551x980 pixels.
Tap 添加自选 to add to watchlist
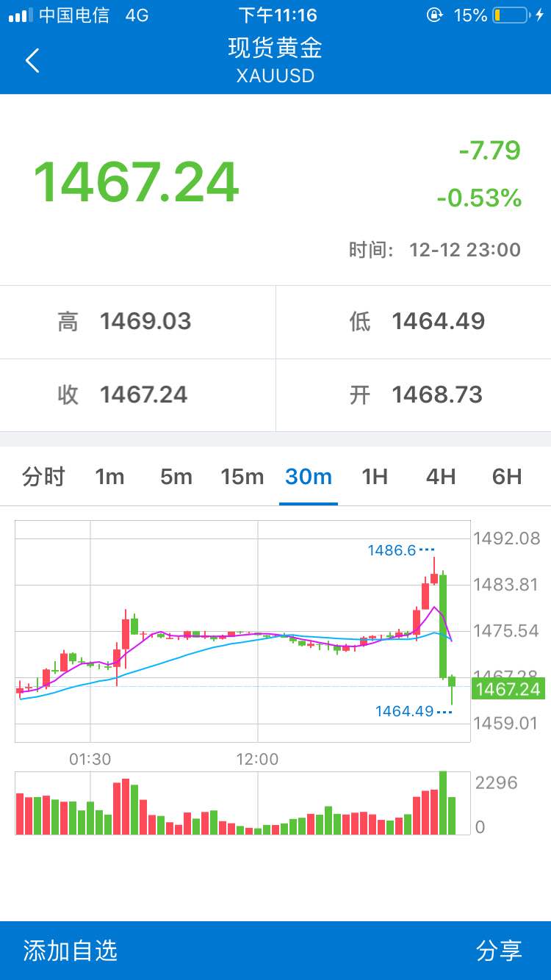tap(71, 951)
